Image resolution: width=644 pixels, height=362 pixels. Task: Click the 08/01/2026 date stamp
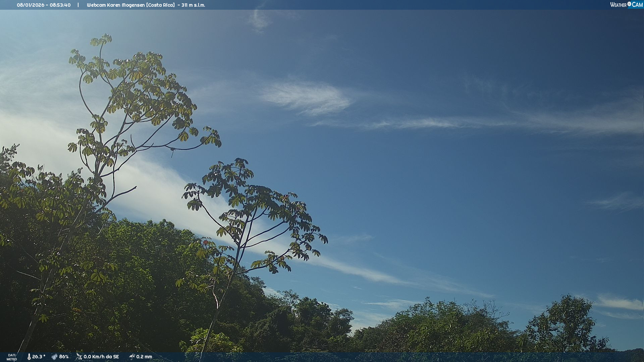coord(31,5)
